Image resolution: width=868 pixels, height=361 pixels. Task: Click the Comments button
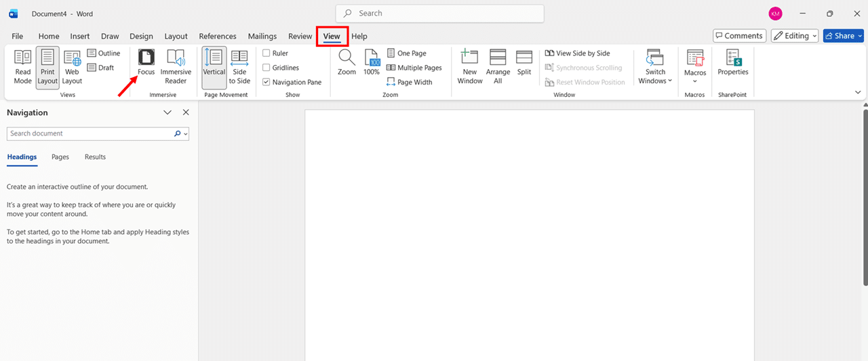pos(739,36)
